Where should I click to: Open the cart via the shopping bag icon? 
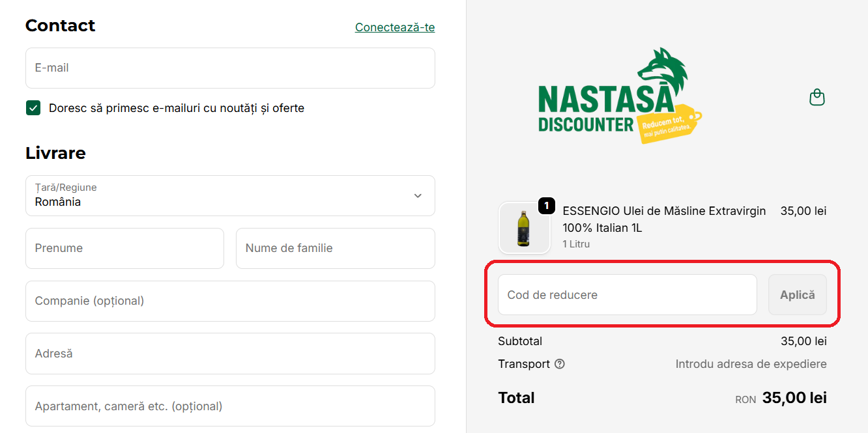tap(817, 96)
